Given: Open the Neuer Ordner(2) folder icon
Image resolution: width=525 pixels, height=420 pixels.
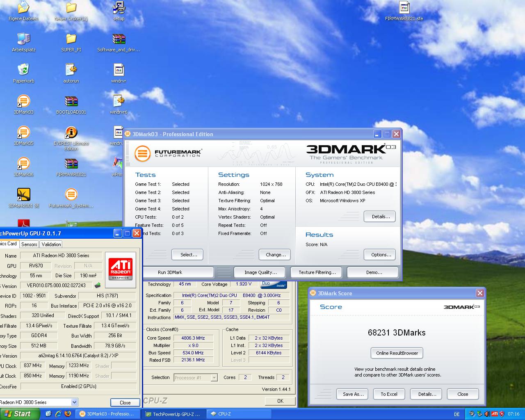Looking at the screenshot, I should click(71, 8).
